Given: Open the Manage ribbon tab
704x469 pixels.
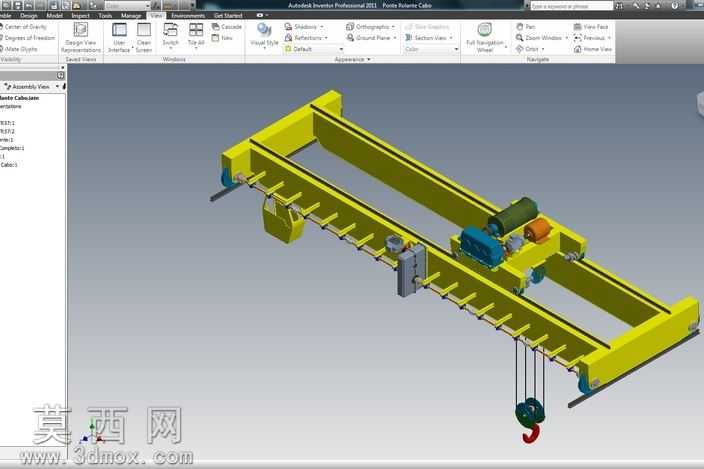Looking at the screenshot, I should click(131, 16).
